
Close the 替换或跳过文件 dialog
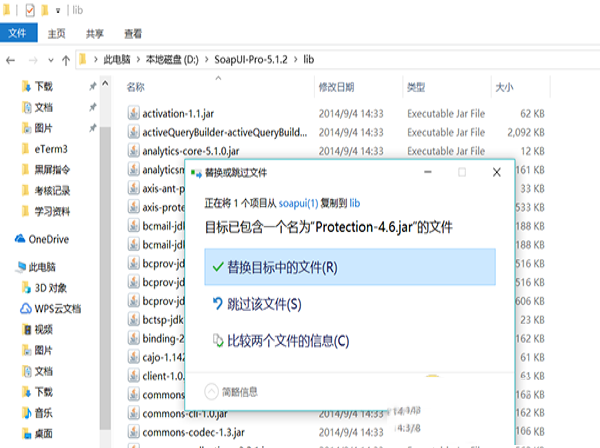[x=497, y=173]
